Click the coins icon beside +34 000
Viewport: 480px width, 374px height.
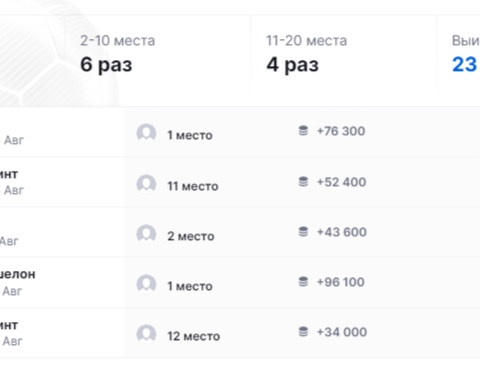pos(303,332)
